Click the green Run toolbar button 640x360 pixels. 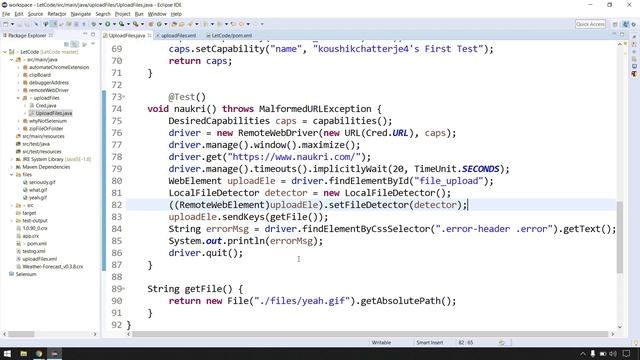click(108, 24)
